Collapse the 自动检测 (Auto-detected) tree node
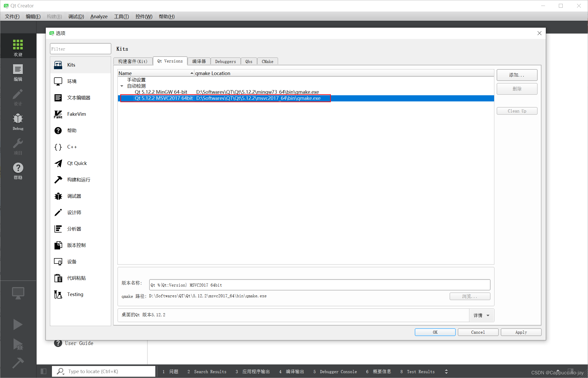The image size is (588, 378). [121, 86]
